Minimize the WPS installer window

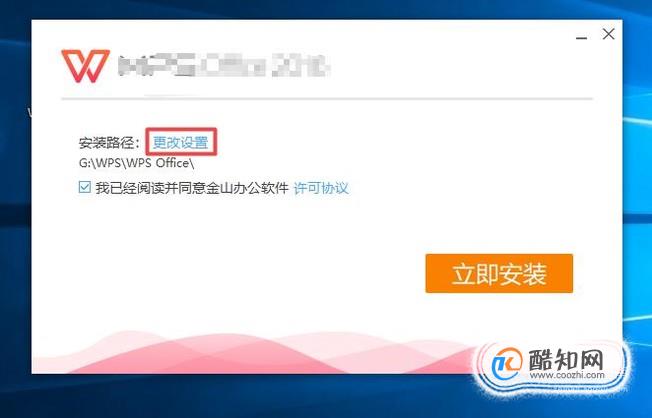(581, 38)
